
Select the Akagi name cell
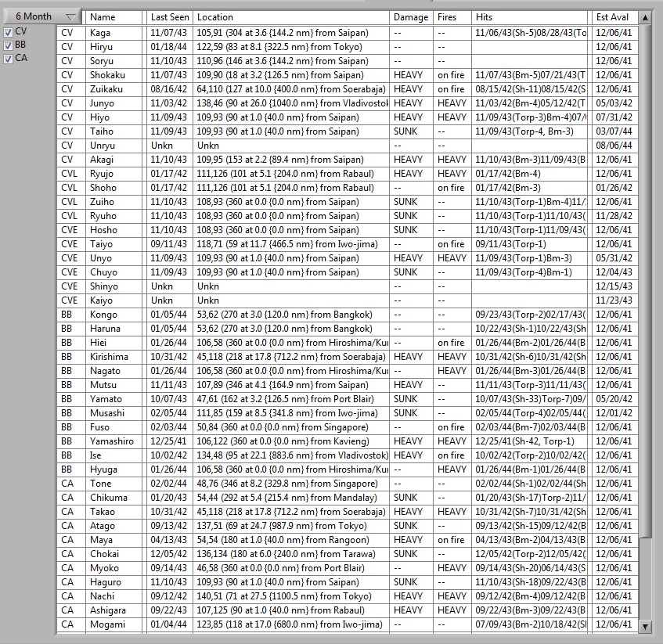click(x=114, y=160)
